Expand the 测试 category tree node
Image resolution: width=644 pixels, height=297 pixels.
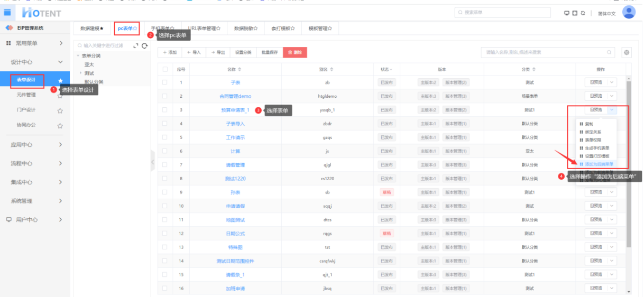[x=81, y=73]
